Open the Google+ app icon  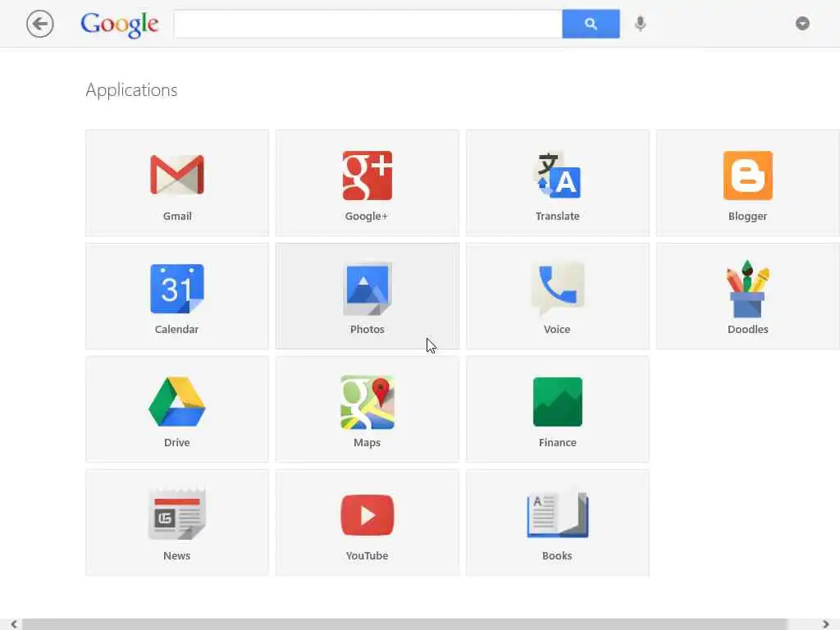367,176
